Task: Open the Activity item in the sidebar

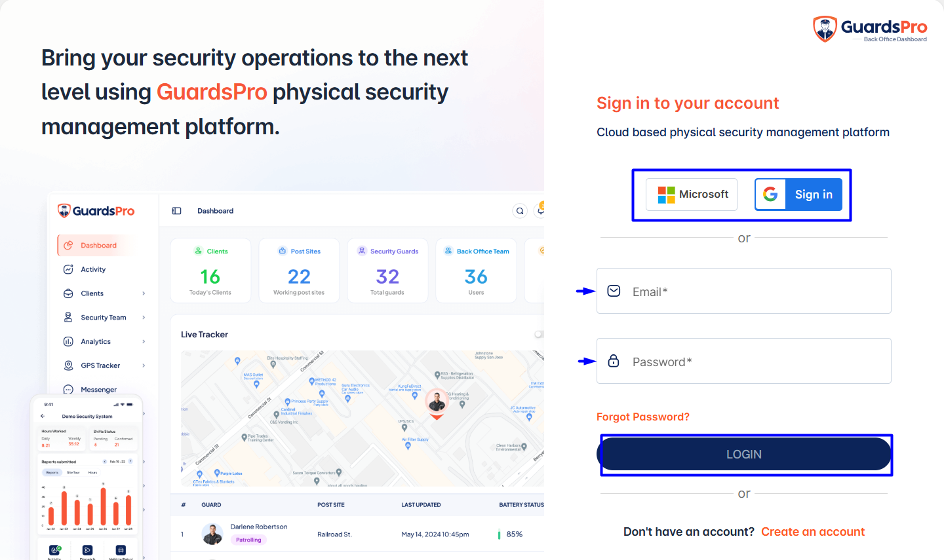Action: click(93, 269)
